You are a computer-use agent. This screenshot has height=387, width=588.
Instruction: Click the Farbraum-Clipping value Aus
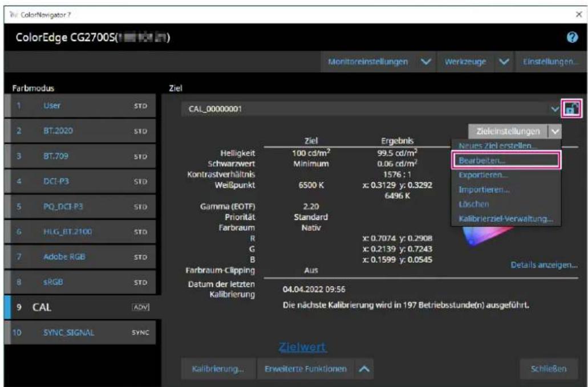[x=311, y=270]
